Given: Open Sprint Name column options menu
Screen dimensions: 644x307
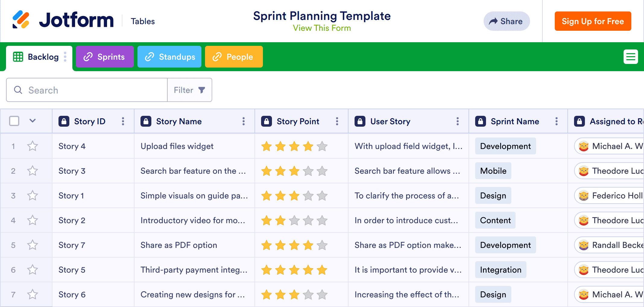Looking at the screenshot, I should point(557,121).
